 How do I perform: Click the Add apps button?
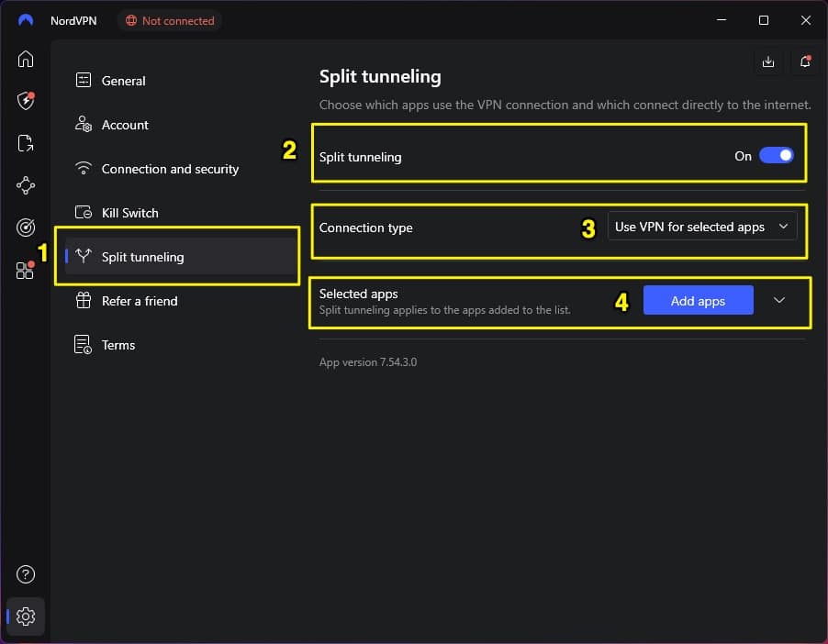[x=698, y=300]
